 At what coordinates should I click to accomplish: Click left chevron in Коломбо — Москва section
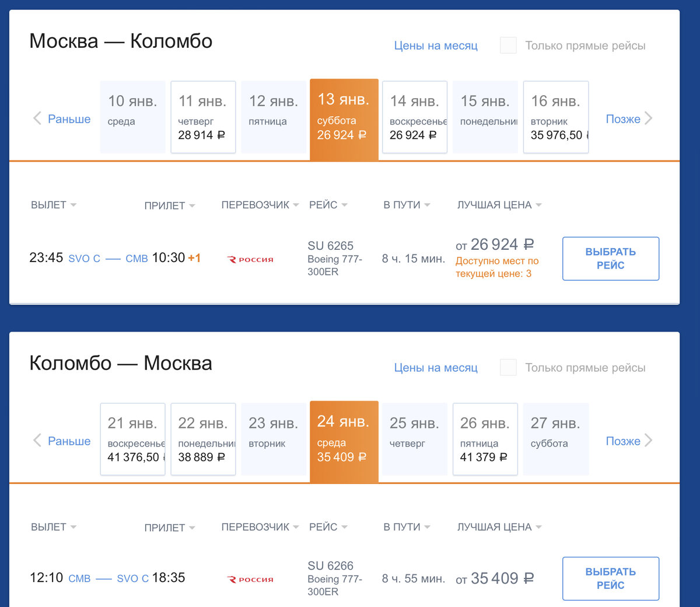click(x=37, y=441)
